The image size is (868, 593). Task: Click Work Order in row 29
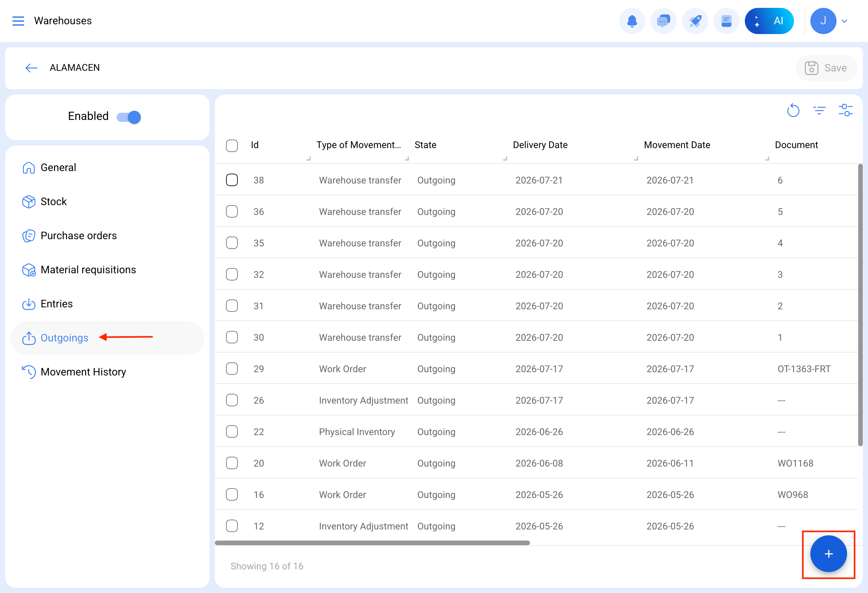(x=343, y=369)
